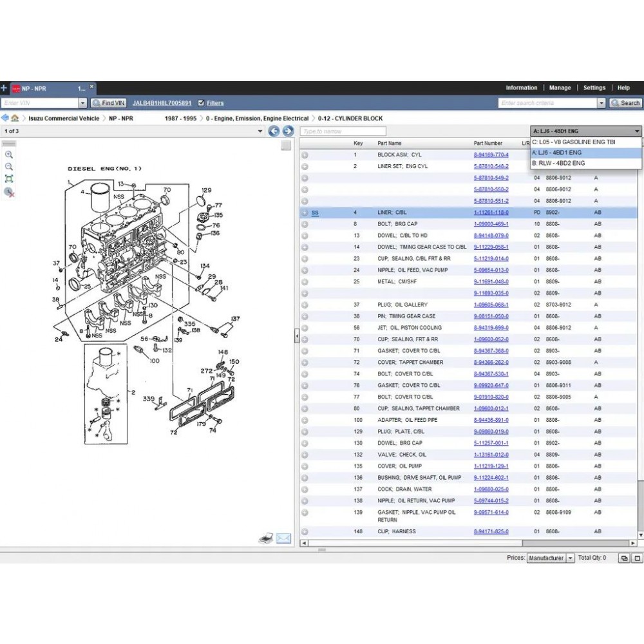The width and height of the screenshot is (644, 644).
Task: Add the BLOCK ASM; CYL row to the list
Action: click(x=305, y=155)
